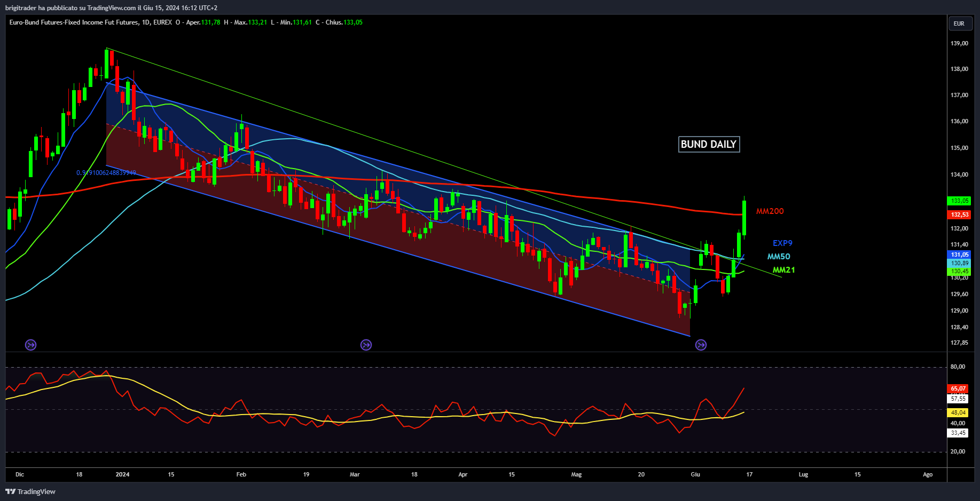This screenshot has height=501, width=980.
Task: Click the TradingView logo at bottom left
Action: coord(30,491)
